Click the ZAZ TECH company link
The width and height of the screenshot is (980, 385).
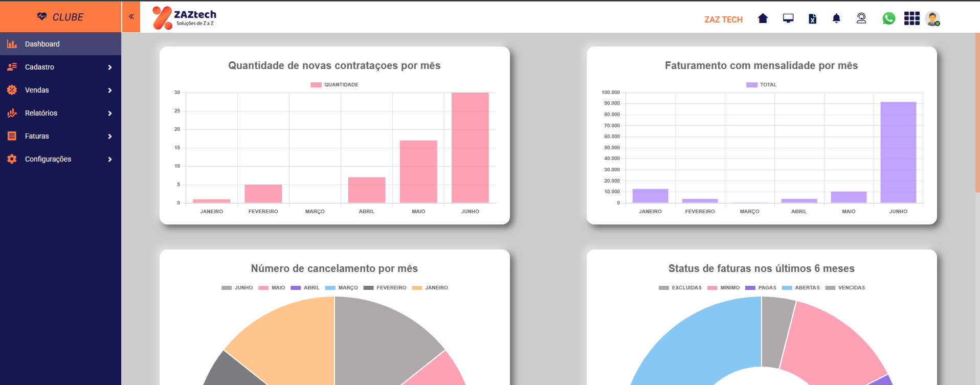click(x=723, y=19)
